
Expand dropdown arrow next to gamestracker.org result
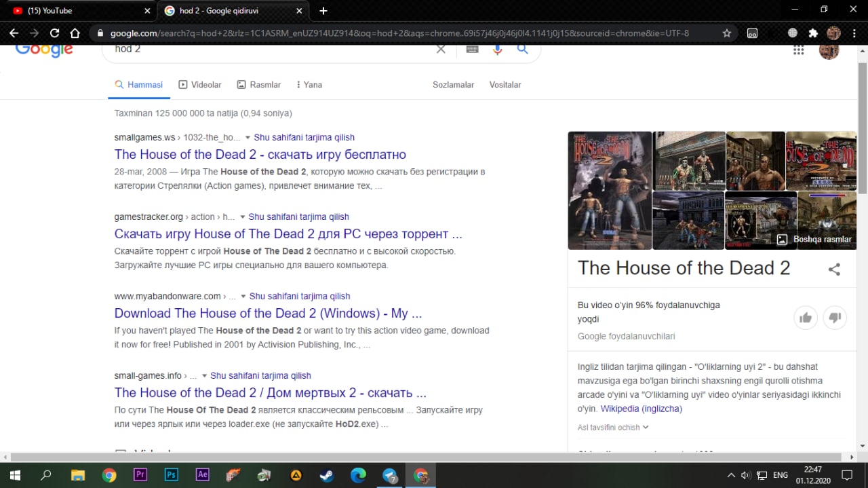[x=242, y=217]
